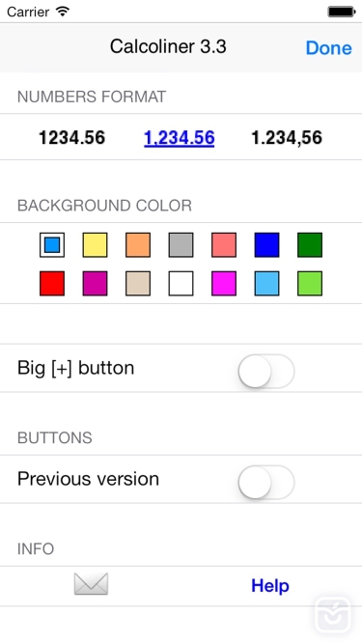Select the orange background color swatch
The width and height of the screenshot is (362, 644).
(138, 245)
